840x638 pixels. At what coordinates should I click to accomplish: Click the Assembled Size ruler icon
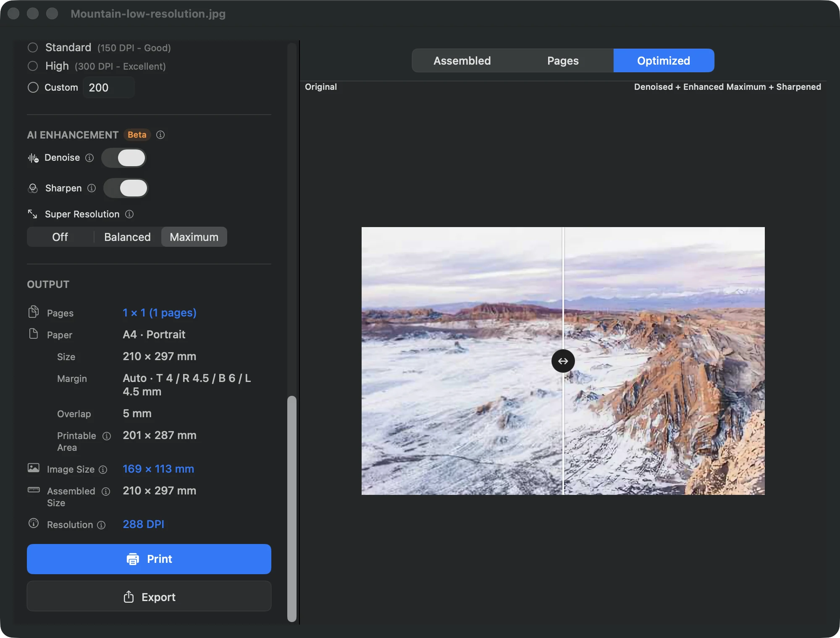pyautogui.click(x=34, y=490)
